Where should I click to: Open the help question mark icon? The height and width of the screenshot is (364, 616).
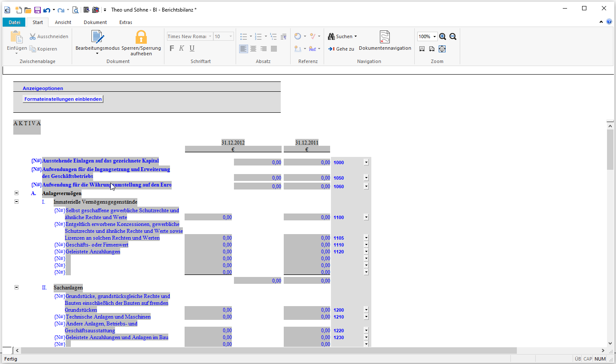tap(609, 22)
